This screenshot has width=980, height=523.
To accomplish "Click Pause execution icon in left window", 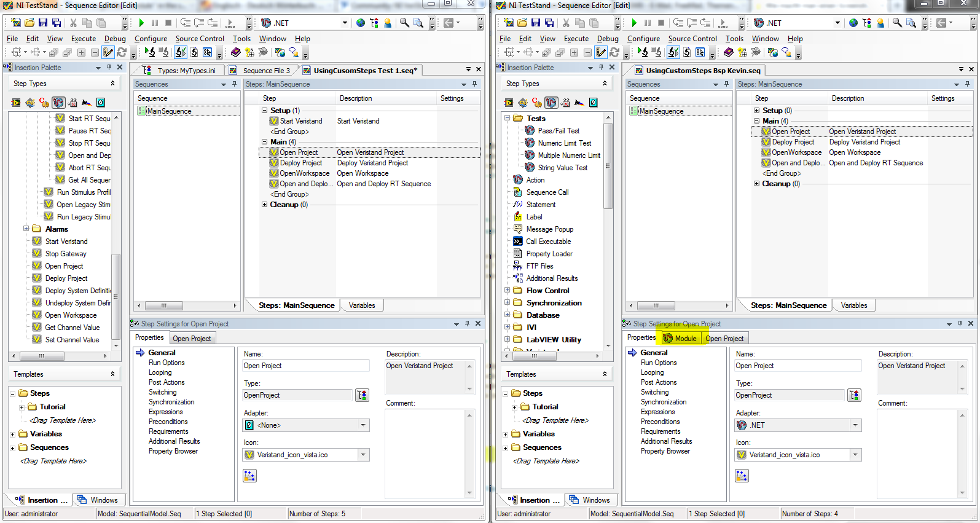I will 155,23.
